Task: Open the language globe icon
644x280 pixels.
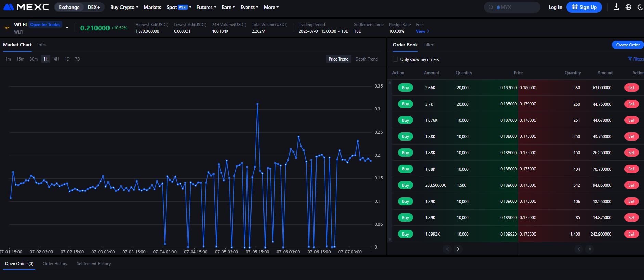Action: [628, 7]
